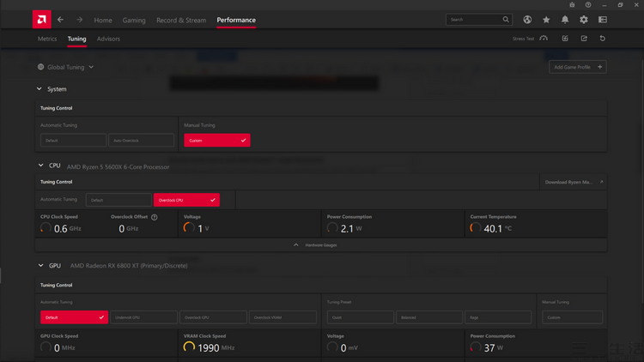Switch to the Advisors sub-tab
644x362 pixels.
pyautogui.click(x=108, y=39)
